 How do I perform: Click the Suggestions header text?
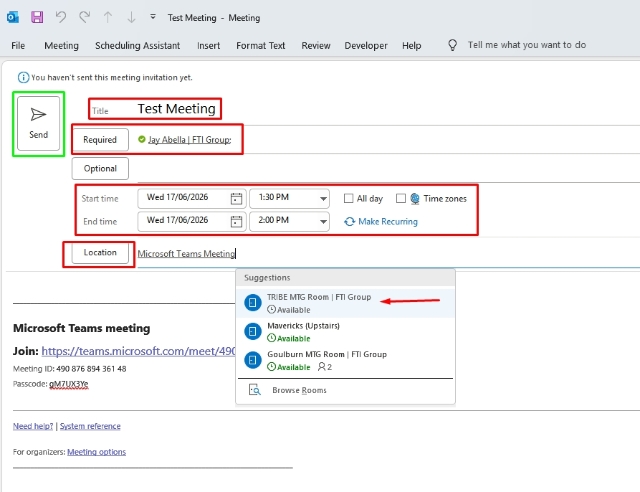tap(267, 278)
